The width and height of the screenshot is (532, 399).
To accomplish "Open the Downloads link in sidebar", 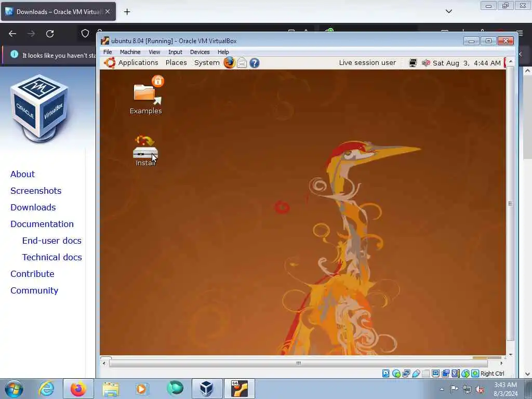I will click(x=33, y=207).
